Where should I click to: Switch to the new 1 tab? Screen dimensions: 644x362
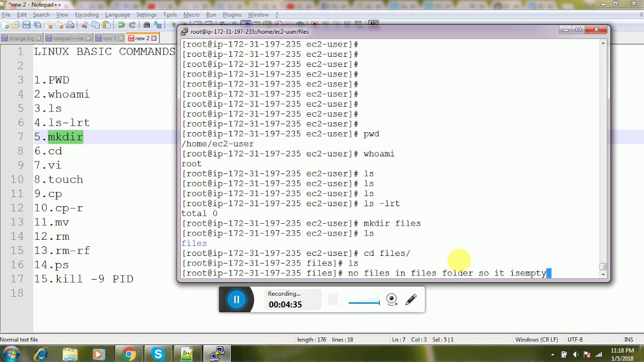pos(109,38)
